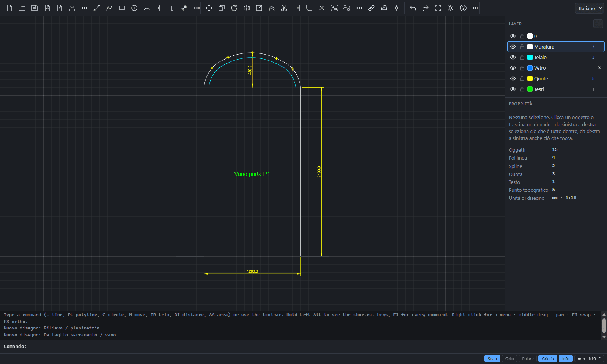607x364 pixels.
Task: Add a new layer with plus button
Action: coord(599,24)
